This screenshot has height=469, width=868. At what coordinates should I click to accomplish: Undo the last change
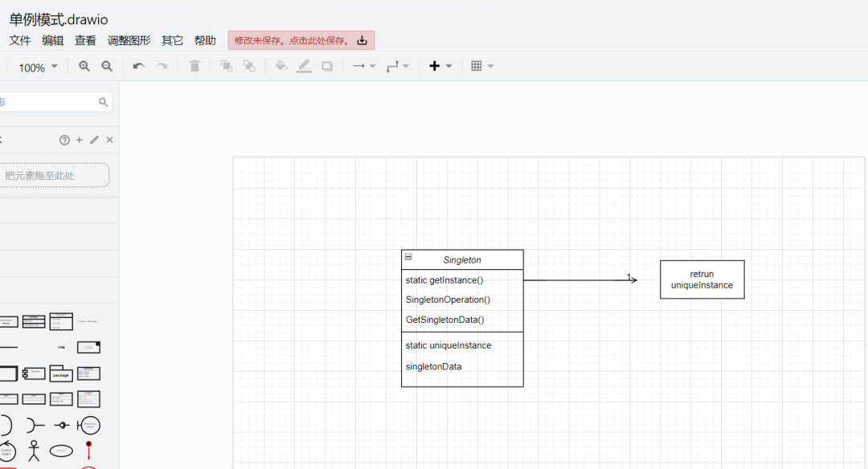[138, 67]
